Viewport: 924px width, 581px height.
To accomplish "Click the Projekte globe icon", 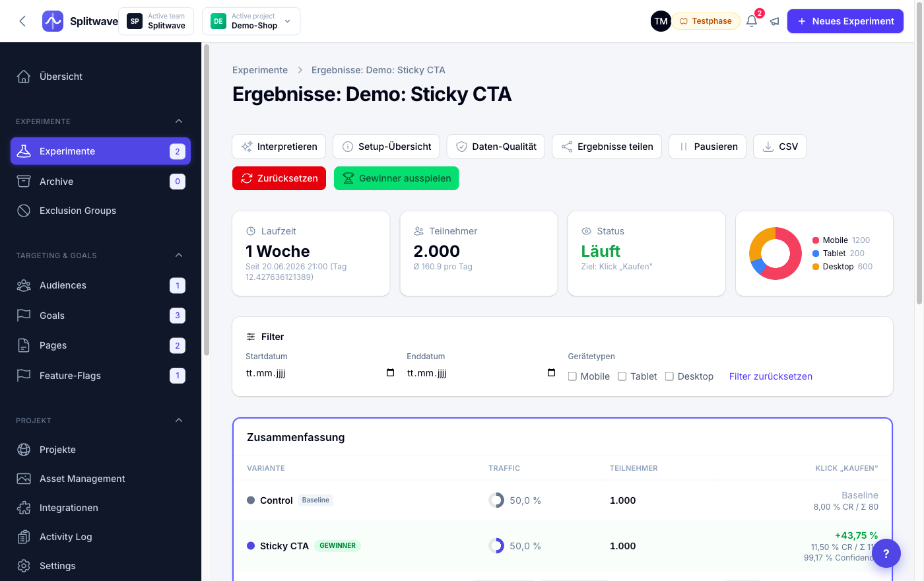I will pos(24,450).
